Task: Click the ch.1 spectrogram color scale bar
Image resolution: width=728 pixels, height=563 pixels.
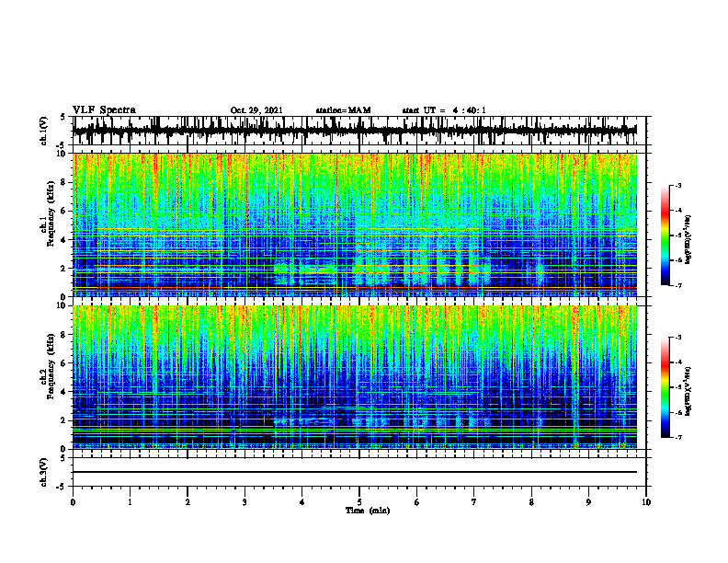Action: pos(665,236)
